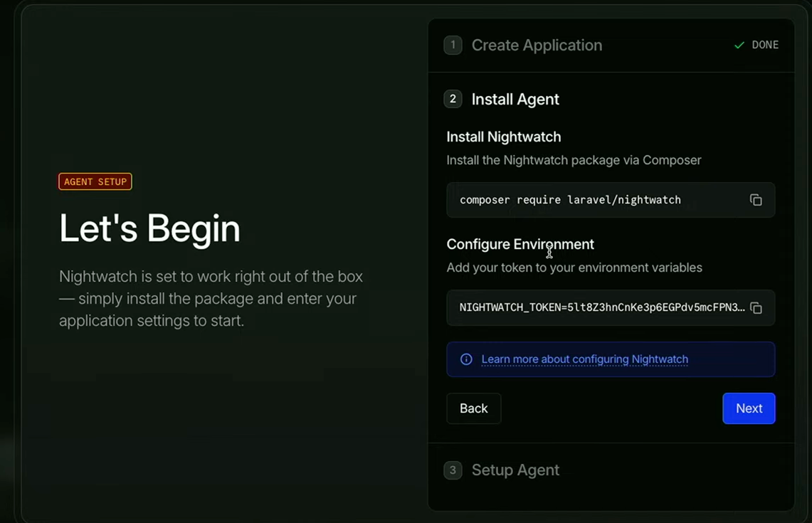Viewport: 812px width, 523px height.
Task: Click the info icon in blue banner
Action: point(466,359)
